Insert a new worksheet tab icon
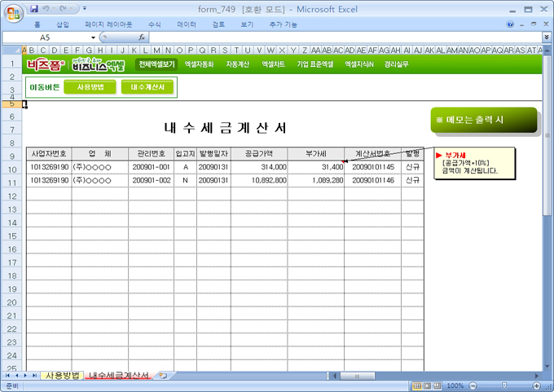This screenshot has width=554, height=392. [x=163, y=376]
